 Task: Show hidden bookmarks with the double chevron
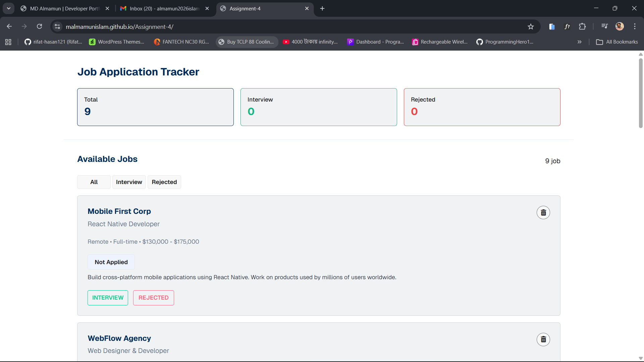[579, 42]
